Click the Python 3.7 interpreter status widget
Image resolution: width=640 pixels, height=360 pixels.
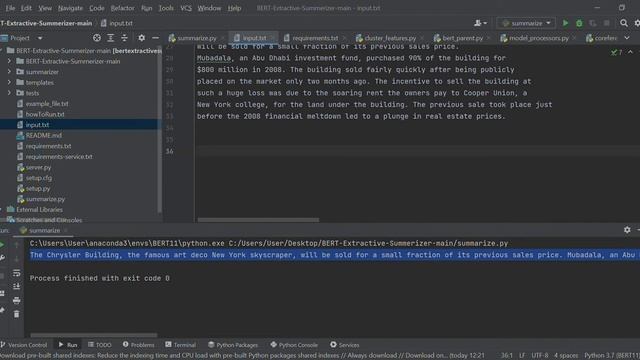coord(611,356)
